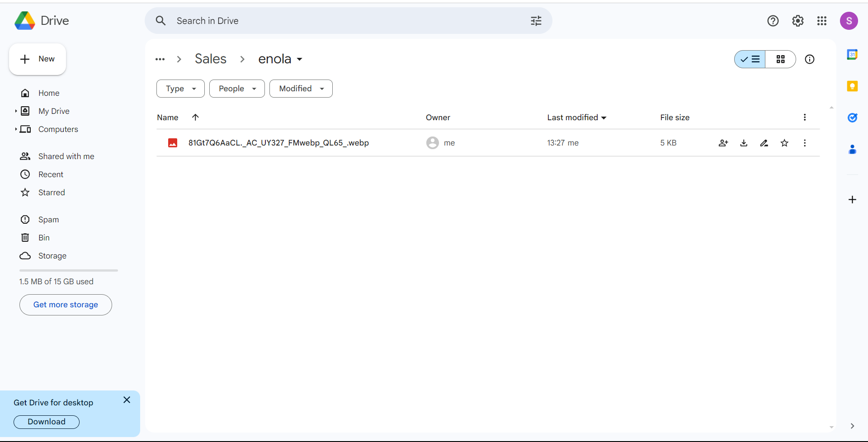
Task: Click the view details info icon
Action: click(x=809, y=59)
